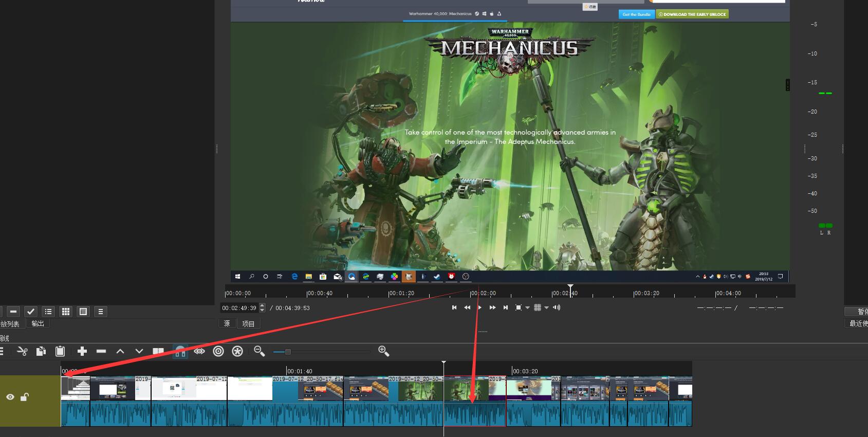Image resolution: width=868 pixels, height=437 pixels.
Task: Click Get the Bundle button in preview
Action: [636, 14]
